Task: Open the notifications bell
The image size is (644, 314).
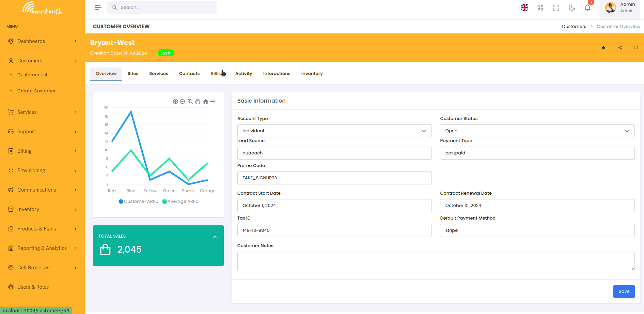Action: point(587,8)
